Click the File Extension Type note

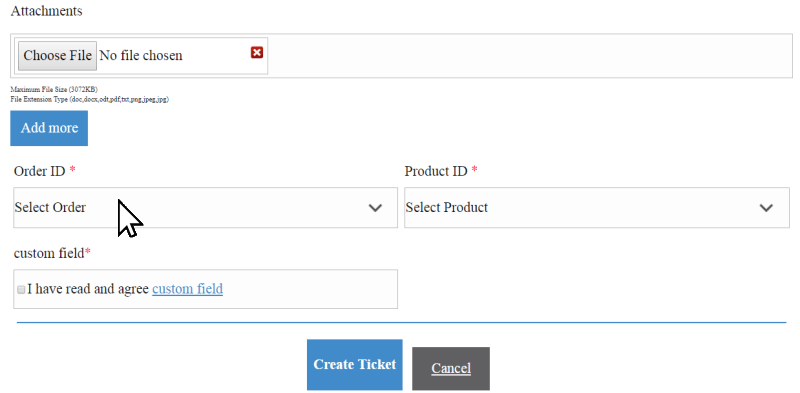point(89,100)
